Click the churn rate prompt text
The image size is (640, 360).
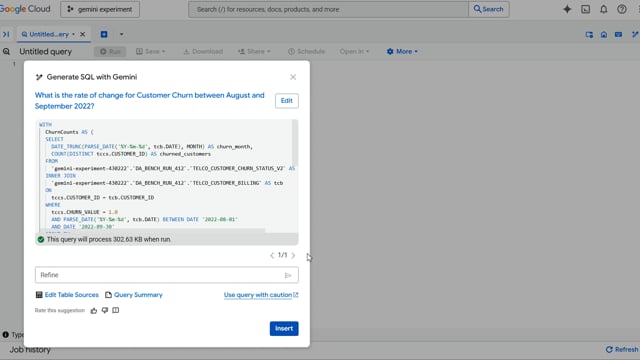[149, 100]
